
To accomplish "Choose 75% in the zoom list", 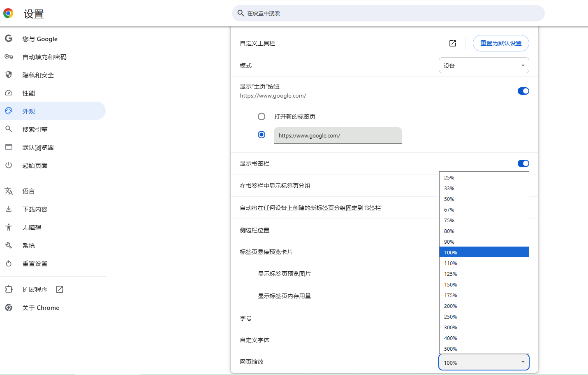I will tap(484, 220).
